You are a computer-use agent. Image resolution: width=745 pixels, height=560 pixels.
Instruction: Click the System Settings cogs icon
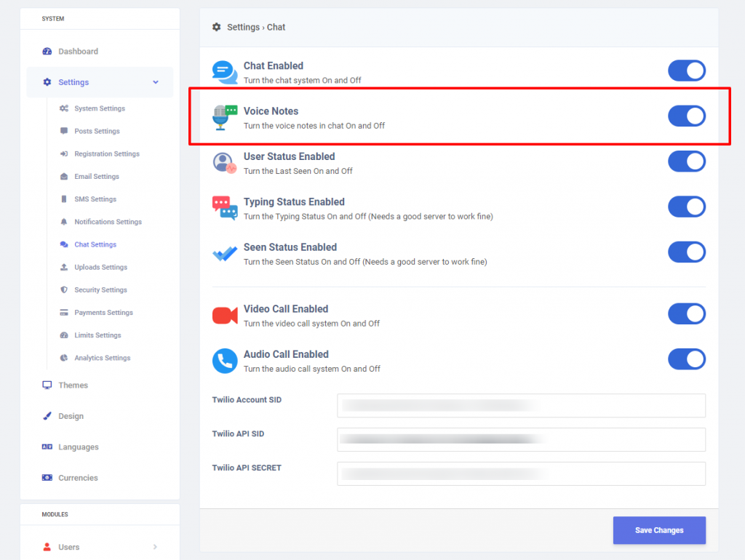(64, 108)
